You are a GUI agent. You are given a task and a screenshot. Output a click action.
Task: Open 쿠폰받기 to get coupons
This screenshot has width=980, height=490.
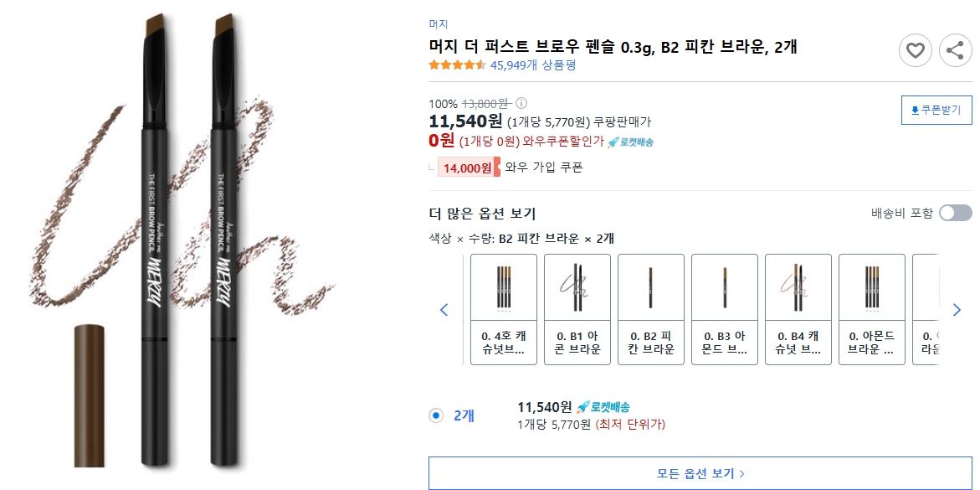(x=936, y=110)
